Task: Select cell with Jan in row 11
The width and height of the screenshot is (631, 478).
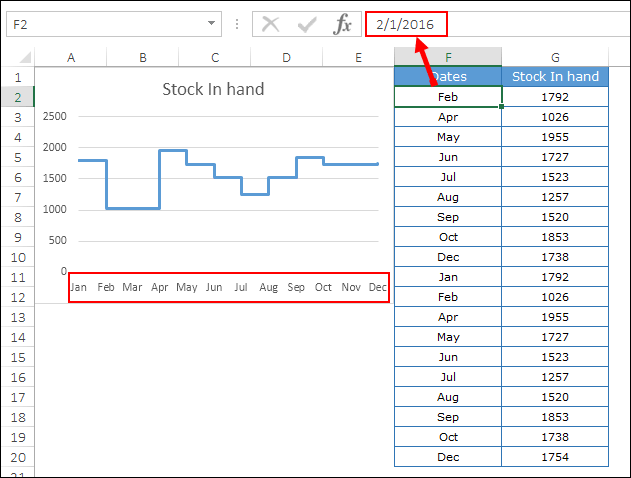Action: (x=448, y=277)
